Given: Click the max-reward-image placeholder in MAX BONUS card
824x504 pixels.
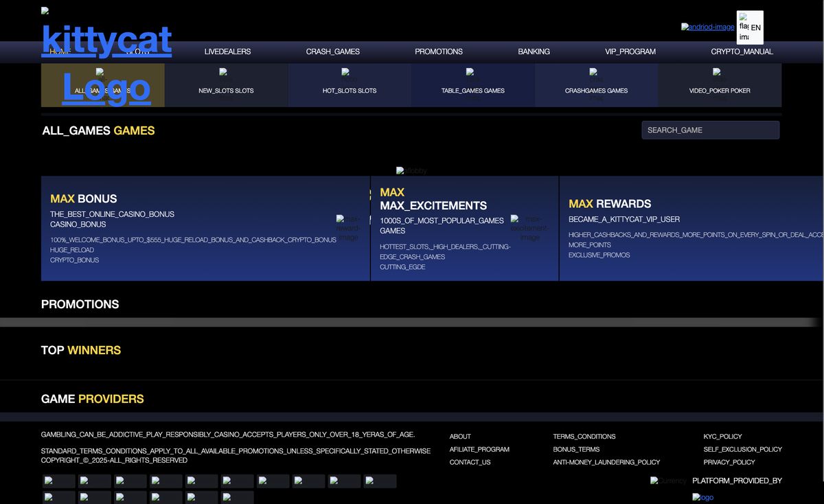Looking at the screenshot, I should [x=347, y=228].
